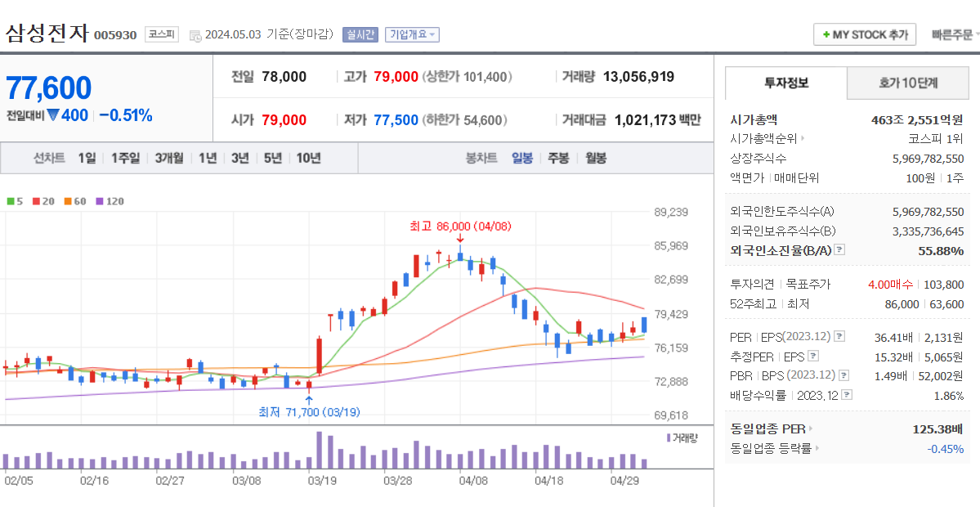Click the help icon beside PER EPS(2023.12)

pyautogui.click(x=839, y=337)
